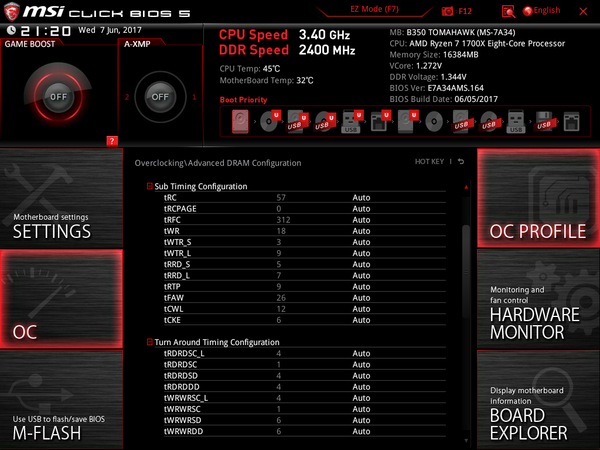
Task: Select the UEFI hard disk boot icon
Action: (x=408, y=122)
